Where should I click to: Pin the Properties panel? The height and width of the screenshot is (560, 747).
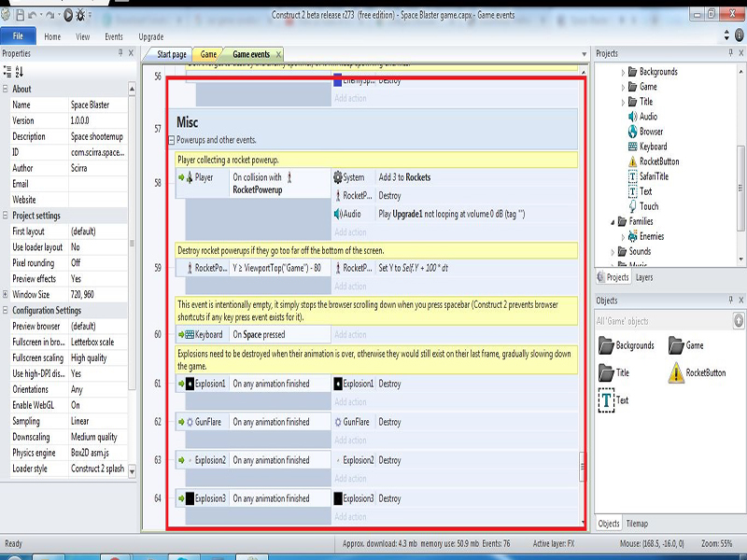click(x=120, y=53)
